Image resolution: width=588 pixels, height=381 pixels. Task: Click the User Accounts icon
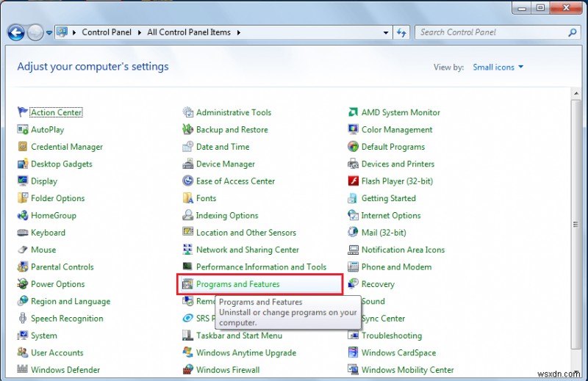[x=23, y=352]
